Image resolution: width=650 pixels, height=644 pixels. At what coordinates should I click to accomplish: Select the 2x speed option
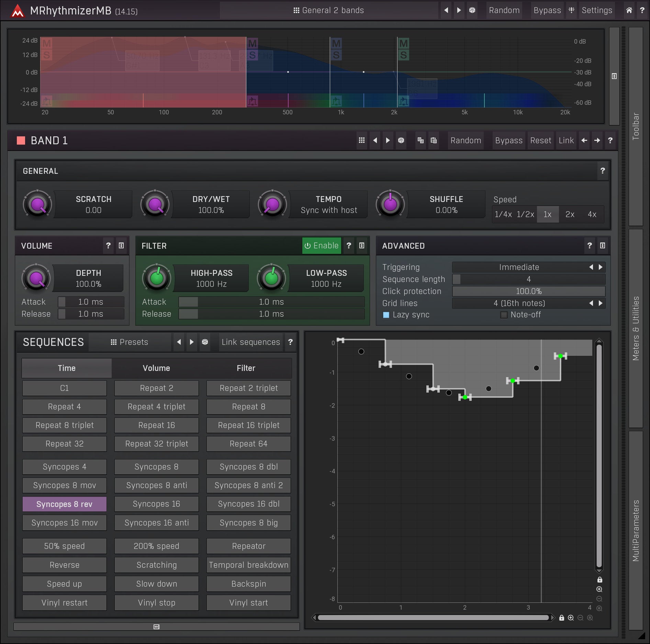point(570,214)
